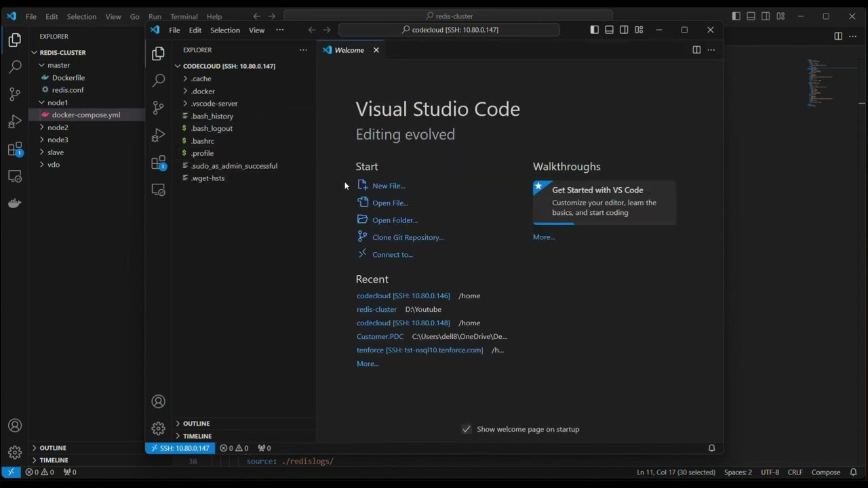Open Run and Debug in the front window
This screenshot has width=868, height=488.
pos(158,136)
